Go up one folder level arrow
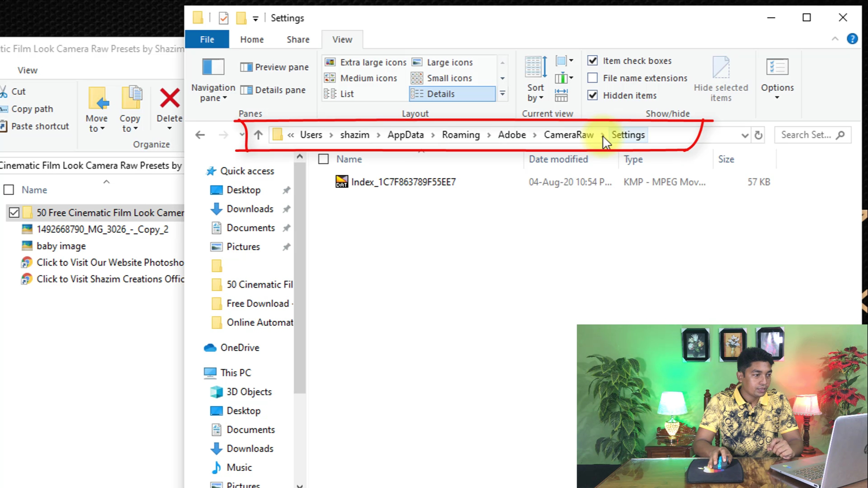Viewport: 868px width, 488px height. 258,135
